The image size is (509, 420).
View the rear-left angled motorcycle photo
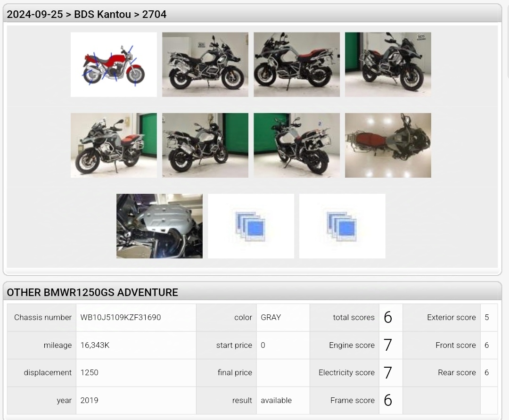[296, 145]
